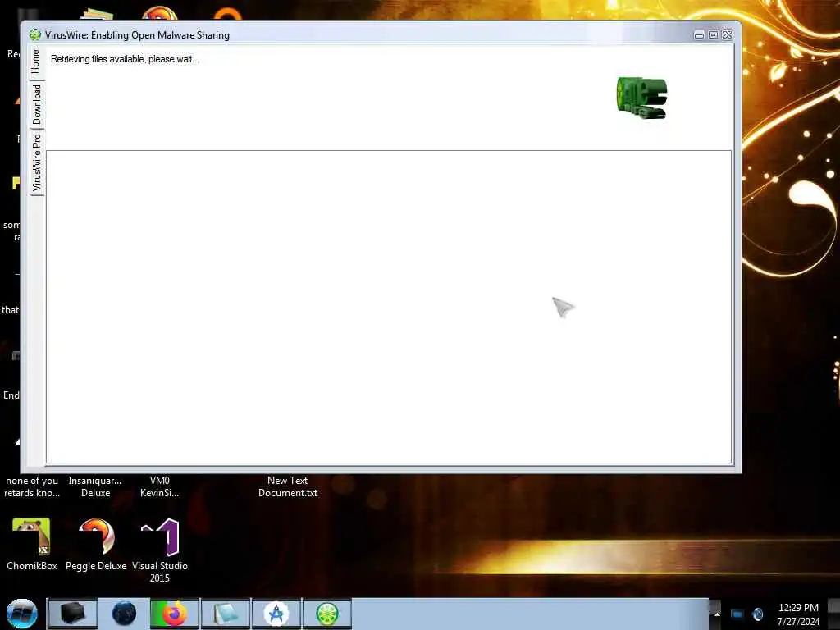Screen dimensions: 840x630
Task: Minimize the VirusWire window
Action: tap(699, 34)
